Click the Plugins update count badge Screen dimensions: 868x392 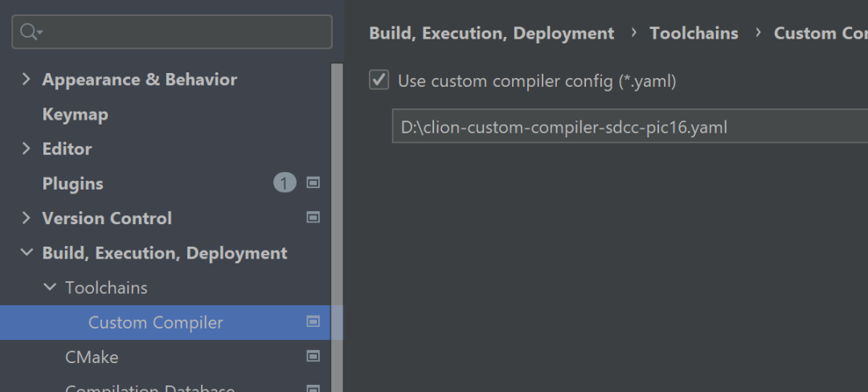pos(285,183)
